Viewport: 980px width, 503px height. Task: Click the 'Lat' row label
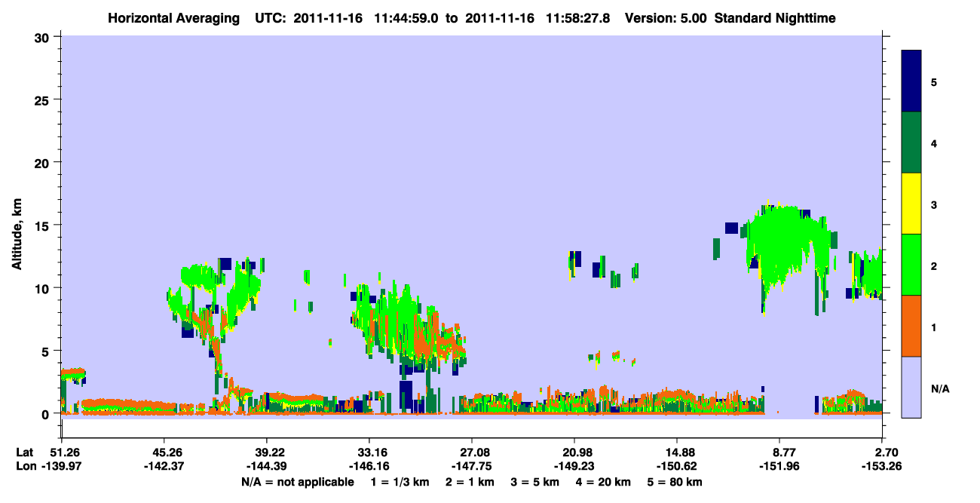[x=24, y=452]
